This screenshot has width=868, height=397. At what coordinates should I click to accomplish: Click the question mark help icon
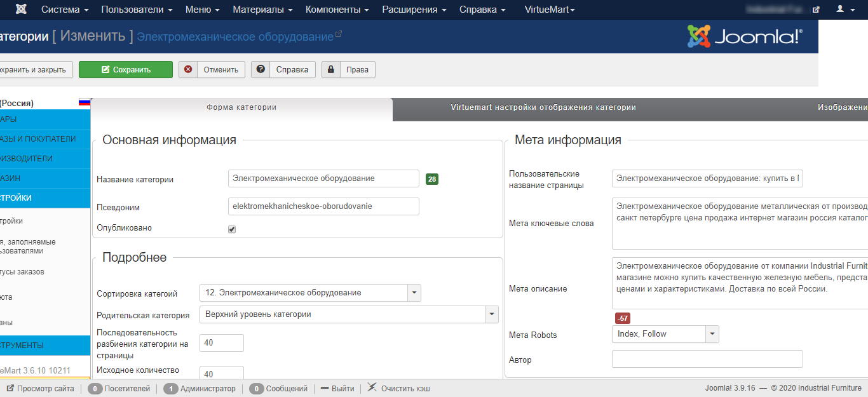tap(261, 70)
